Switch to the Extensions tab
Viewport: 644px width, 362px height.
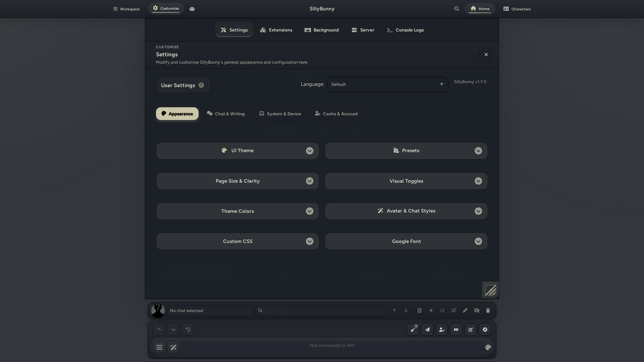pyautogui.click(x=276, y=30)
